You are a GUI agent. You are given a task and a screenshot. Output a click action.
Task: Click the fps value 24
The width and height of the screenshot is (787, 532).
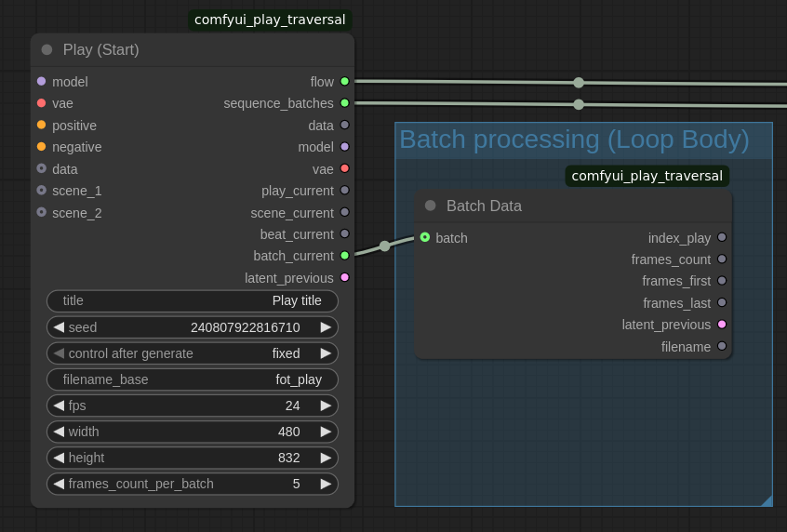point(293,406)
